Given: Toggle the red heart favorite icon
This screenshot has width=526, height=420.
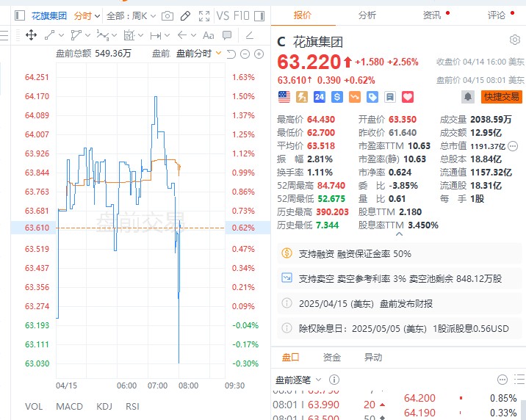Looking at the screenshot, I should [x=408, y=97].
